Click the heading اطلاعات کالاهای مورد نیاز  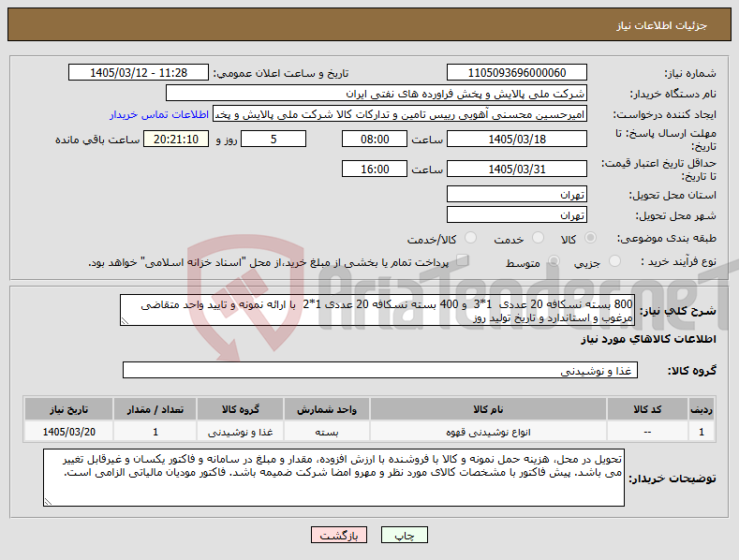[648, 339]
